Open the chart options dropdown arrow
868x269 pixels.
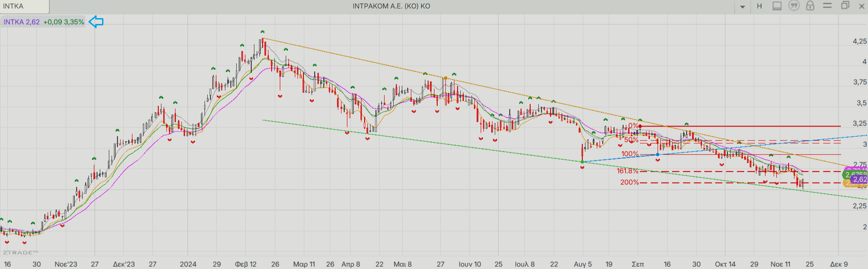(x=743, y=7)
